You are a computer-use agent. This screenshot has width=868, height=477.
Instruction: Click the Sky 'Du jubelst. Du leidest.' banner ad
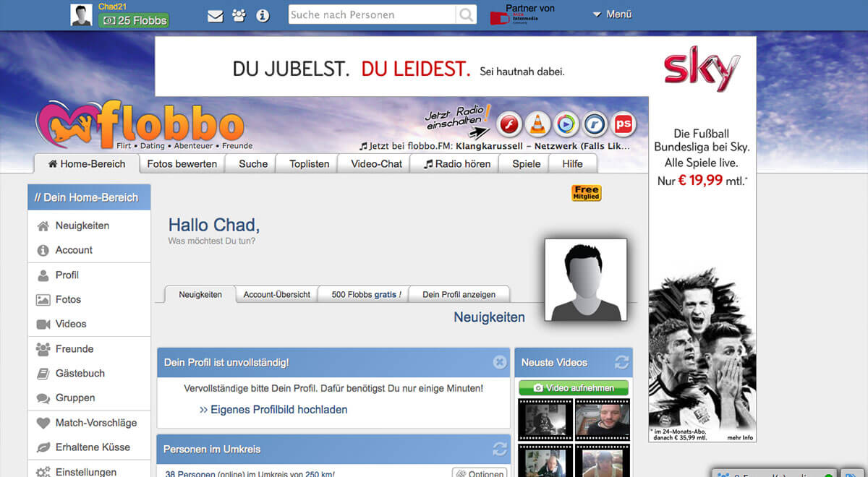click(401, 66)
